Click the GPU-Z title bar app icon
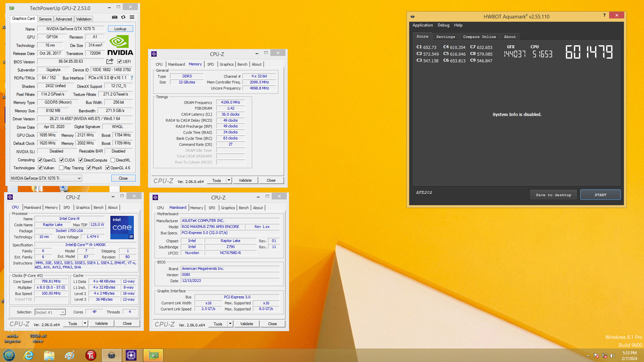 tap(12, 8)
